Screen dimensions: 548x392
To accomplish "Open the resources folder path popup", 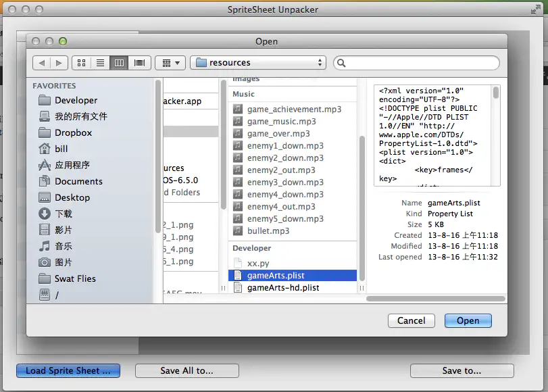I will pos(257,63).
